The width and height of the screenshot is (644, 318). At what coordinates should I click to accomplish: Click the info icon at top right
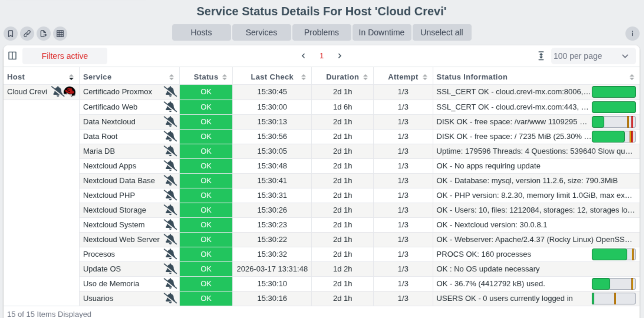click(x=632, y=34)
